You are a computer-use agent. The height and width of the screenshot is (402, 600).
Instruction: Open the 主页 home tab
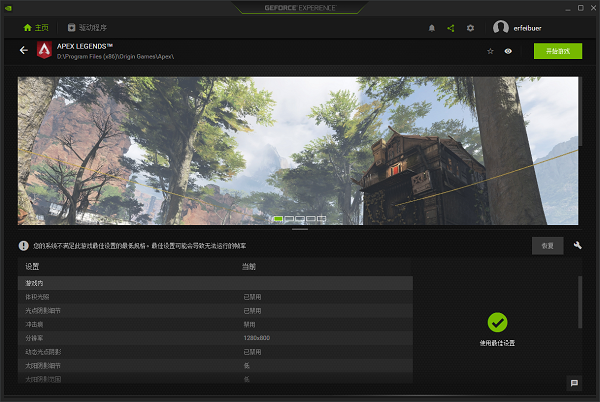tap(36, 28)
